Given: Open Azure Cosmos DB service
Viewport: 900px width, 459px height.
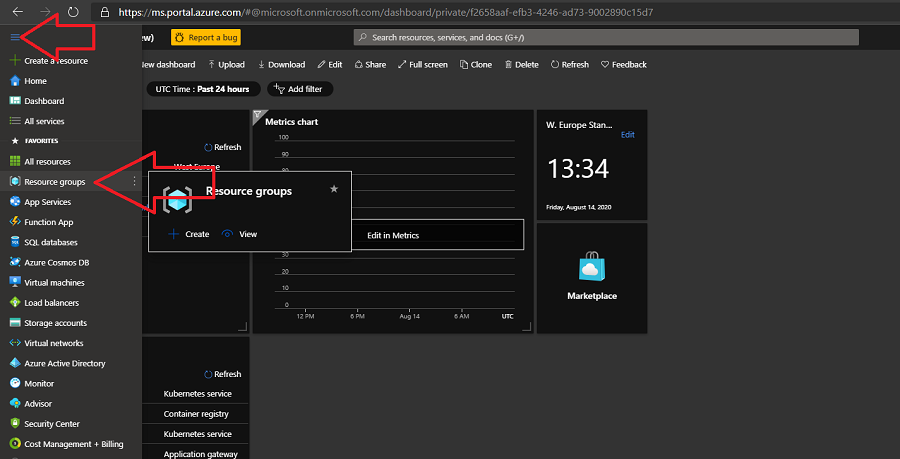Looking at the screenshot, I should click(56, 262).
